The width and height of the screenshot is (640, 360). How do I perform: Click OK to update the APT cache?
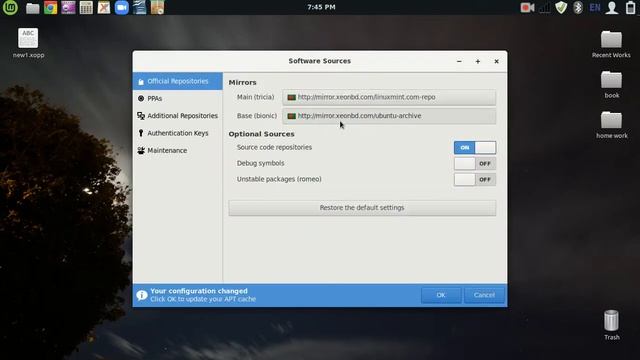441,295
